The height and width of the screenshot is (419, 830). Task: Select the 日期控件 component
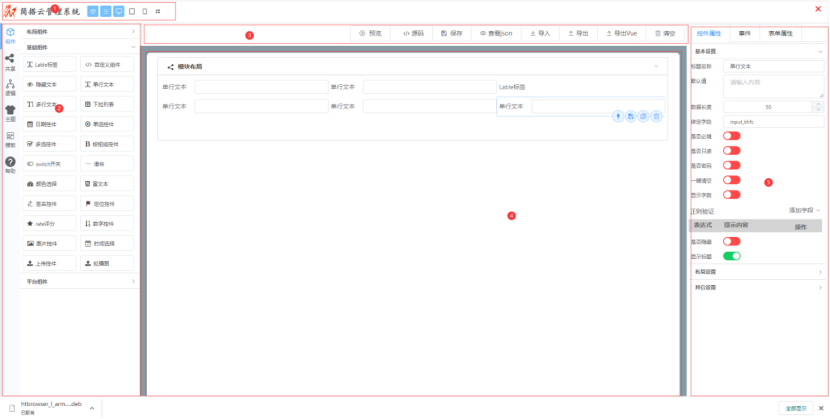click(49, 123)
